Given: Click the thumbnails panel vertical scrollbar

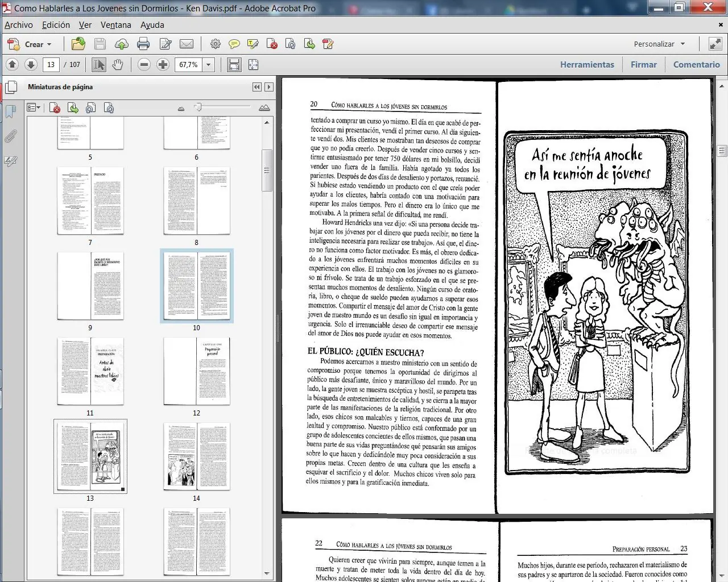Looking at the screenshot, I should [267, 170].
